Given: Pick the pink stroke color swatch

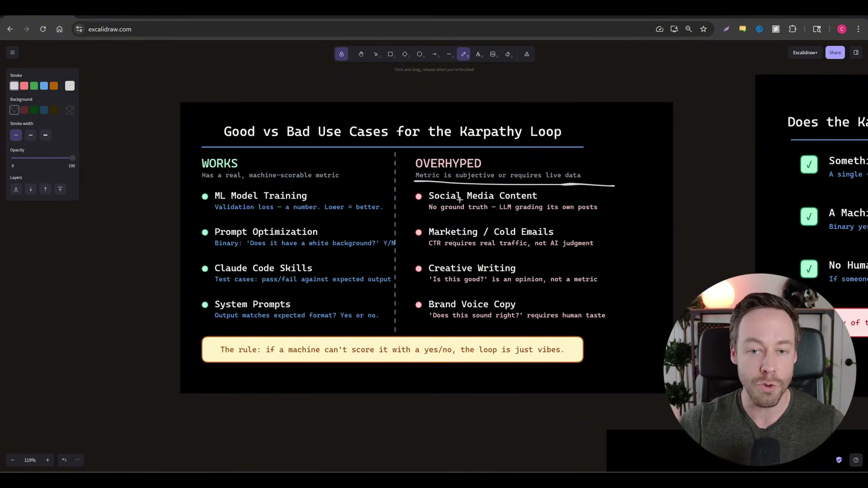Looking at the screenshot, I should coord(24,86).
